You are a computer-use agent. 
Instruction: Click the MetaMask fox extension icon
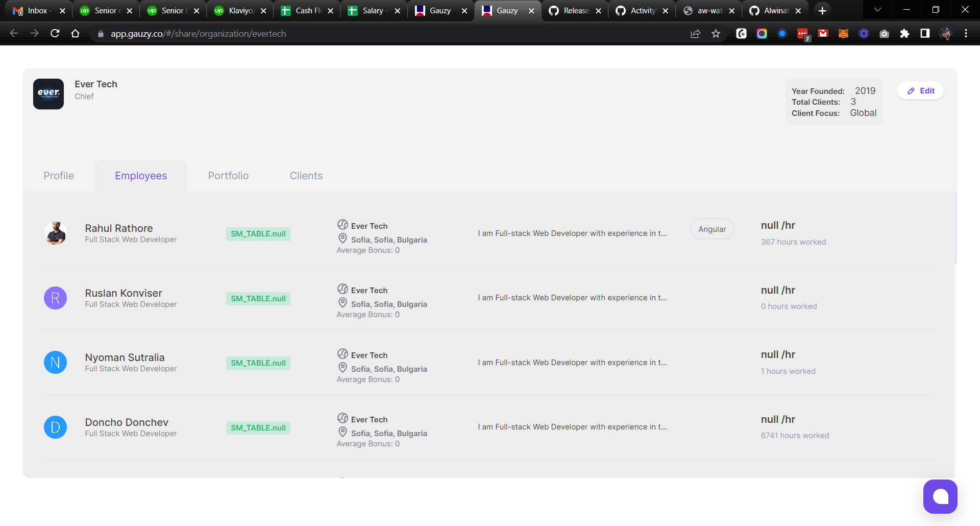pos(843,33)
